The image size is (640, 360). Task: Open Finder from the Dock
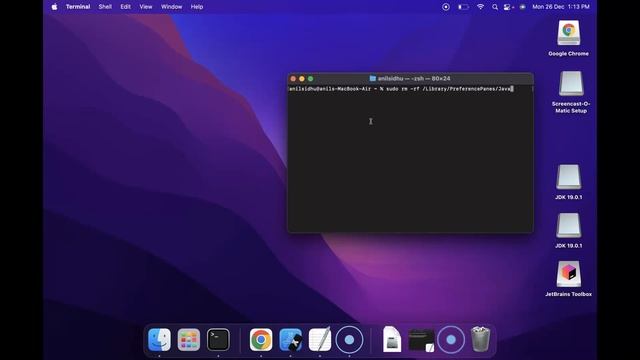[x=159, y=340]
